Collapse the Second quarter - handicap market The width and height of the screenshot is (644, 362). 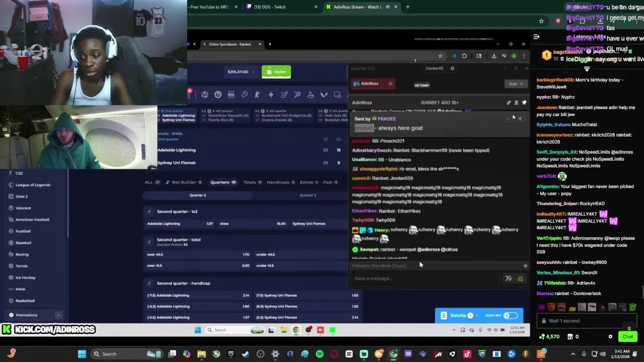point(149,283)
